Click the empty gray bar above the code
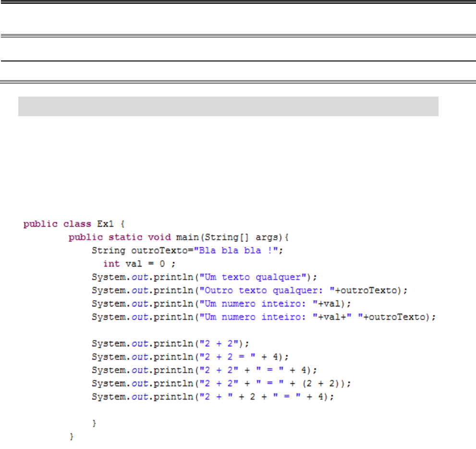Viewport: 476px width, 449px height. pyautogui.click(x=228, y=106)
